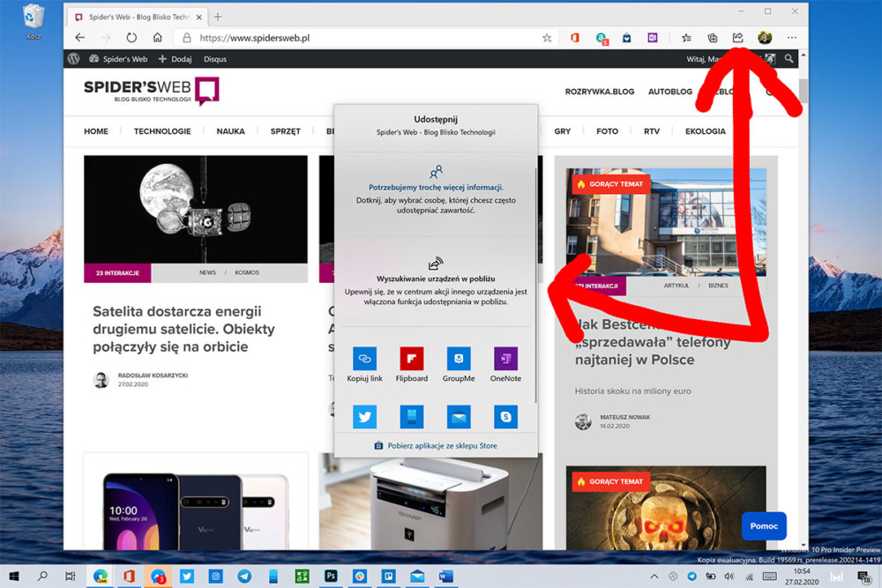
Task: Click 'Pobierz aplikacje ze sklepu Store' link
Action: coord(436,445)
